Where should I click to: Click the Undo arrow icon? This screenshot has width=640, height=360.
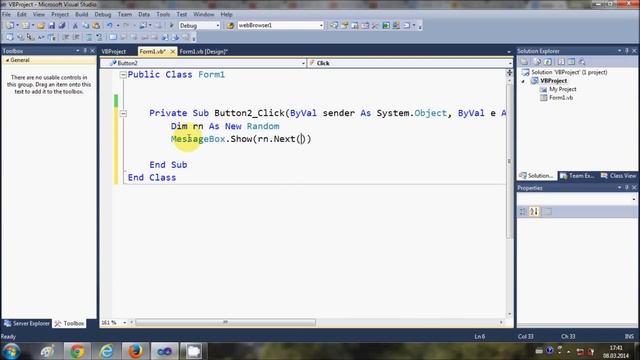coord(109,25)
